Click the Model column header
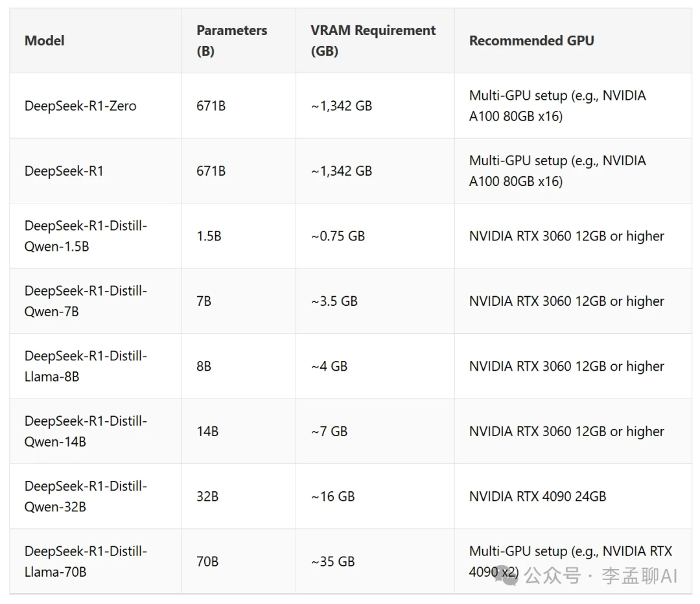 point(44,41)
